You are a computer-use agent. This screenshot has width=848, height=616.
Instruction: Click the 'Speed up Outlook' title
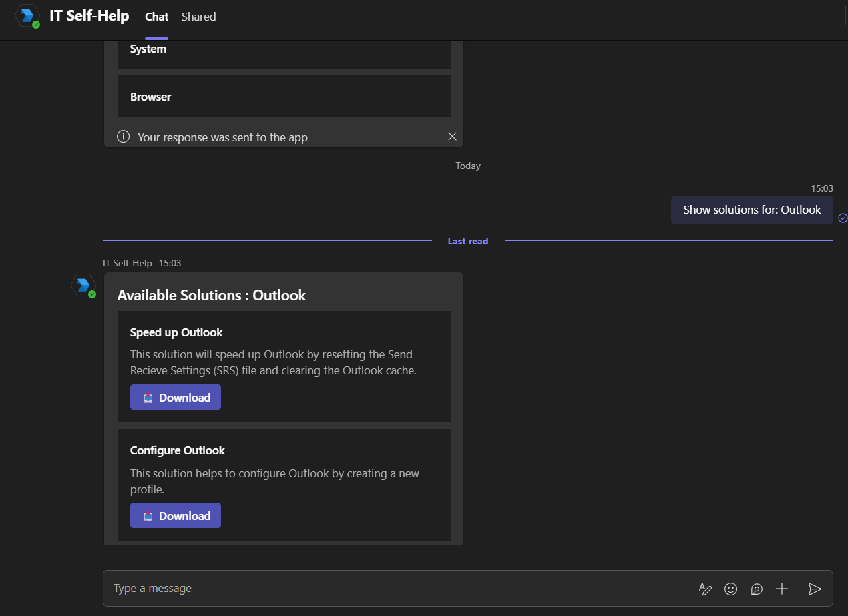point(176,332)
